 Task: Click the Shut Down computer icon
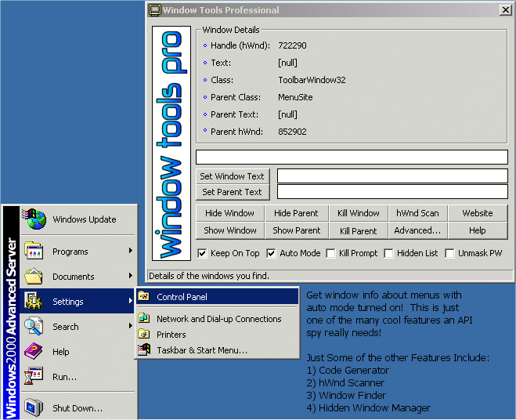point(34,407)
